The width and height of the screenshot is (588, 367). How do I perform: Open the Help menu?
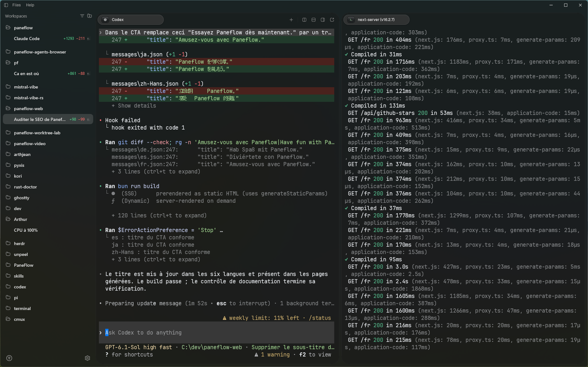click(30, 5)
